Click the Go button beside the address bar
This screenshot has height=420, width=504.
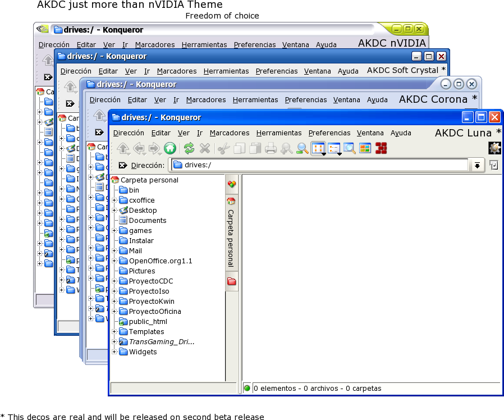click(494, 165)
